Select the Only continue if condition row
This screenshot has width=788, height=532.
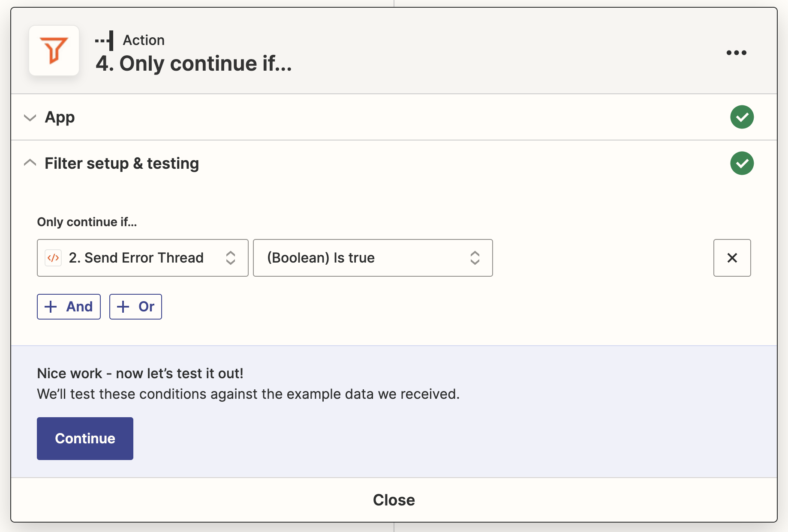click(x=266, y=258)
